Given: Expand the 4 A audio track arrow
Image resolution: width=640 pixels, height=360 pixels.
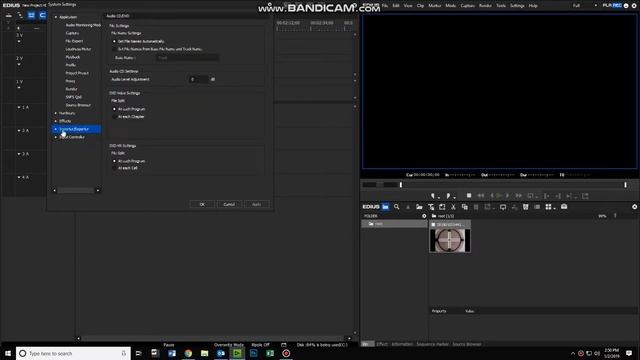Looking at the screenshot, I should pos(19,178).
